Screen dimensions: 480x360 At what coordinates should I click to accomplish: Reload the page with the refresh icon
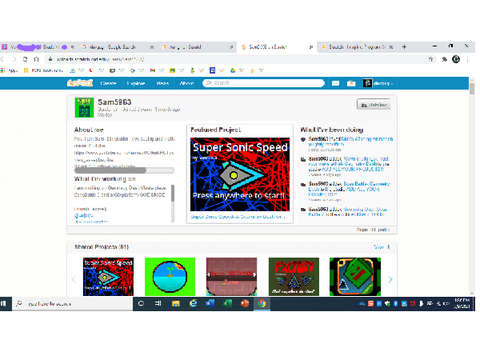click(25, 59)
